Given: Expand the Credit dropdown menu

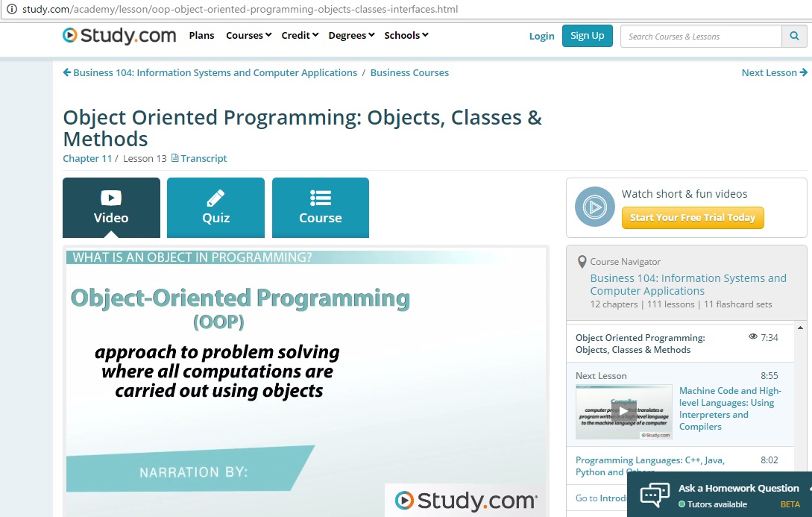Looking at the screenshot, I should pyautogui.click(x=300, y=35).
